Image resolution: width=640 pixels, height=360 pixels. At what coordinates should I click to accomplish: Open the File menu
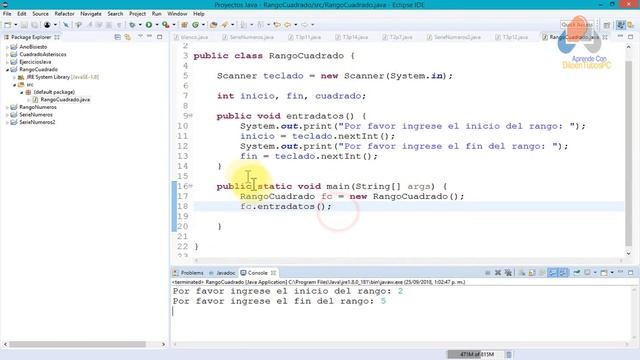click(7, 14)
